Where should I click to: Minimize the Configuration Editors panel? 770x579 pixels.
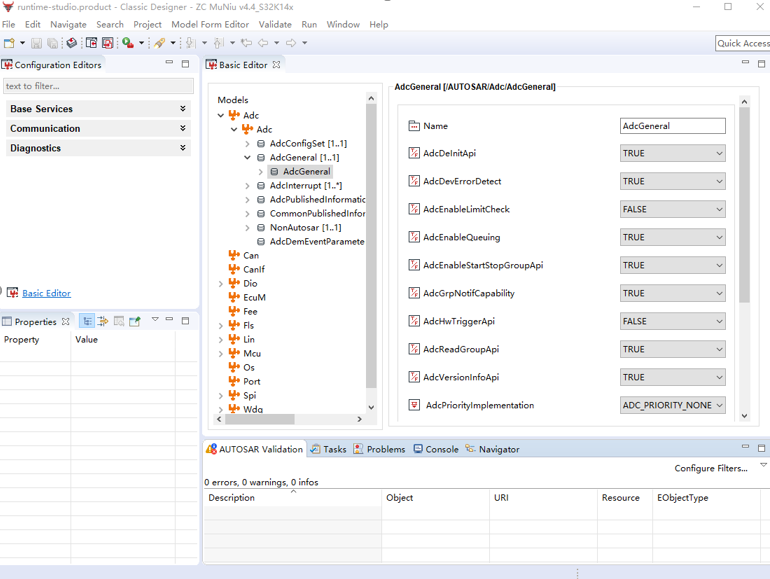169,64
